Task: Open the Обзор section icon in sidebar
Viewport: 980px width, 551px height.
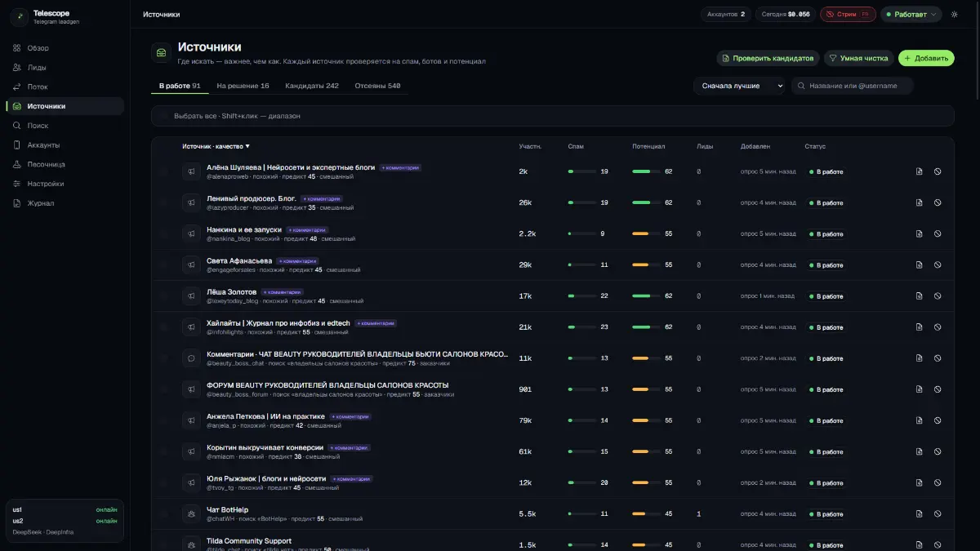Action: [17, 48]
